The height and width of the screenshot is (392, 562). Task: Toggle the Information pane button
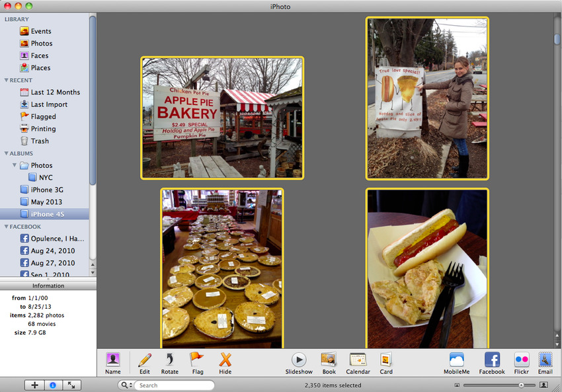click(53, 385)
